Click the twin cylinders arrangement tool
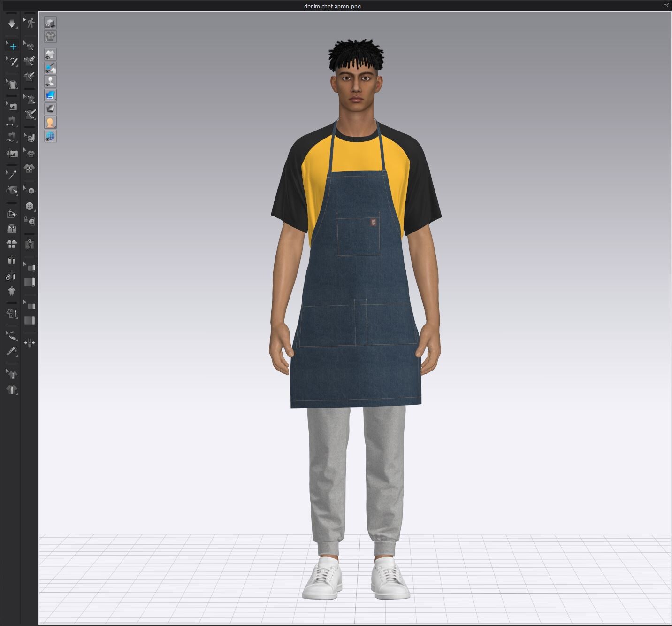 12,260
